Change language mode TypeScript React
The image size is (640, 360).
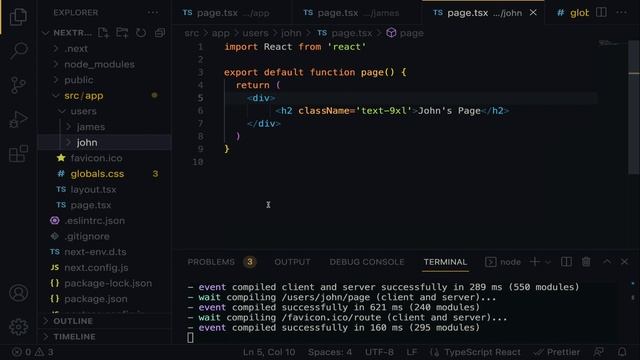pyautogui.click(x=482, y=352)
